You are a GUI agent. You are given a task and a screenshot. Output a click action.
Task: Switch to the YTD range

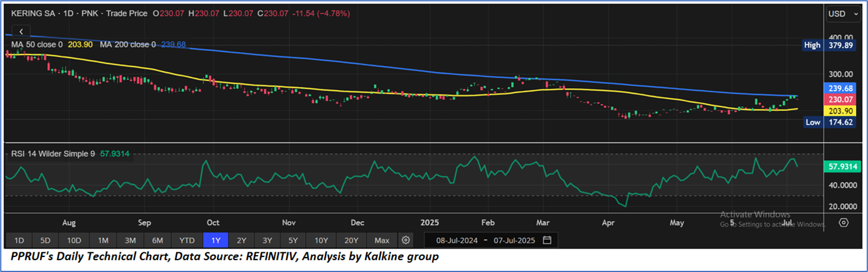coord(187,240)
